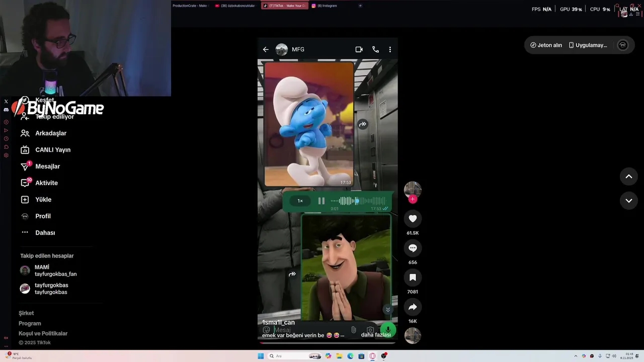Viewport: 644px width, 362px height.
Task: Click the Koşul ve Politikalar footer link
Action: (x=43, y=333)
